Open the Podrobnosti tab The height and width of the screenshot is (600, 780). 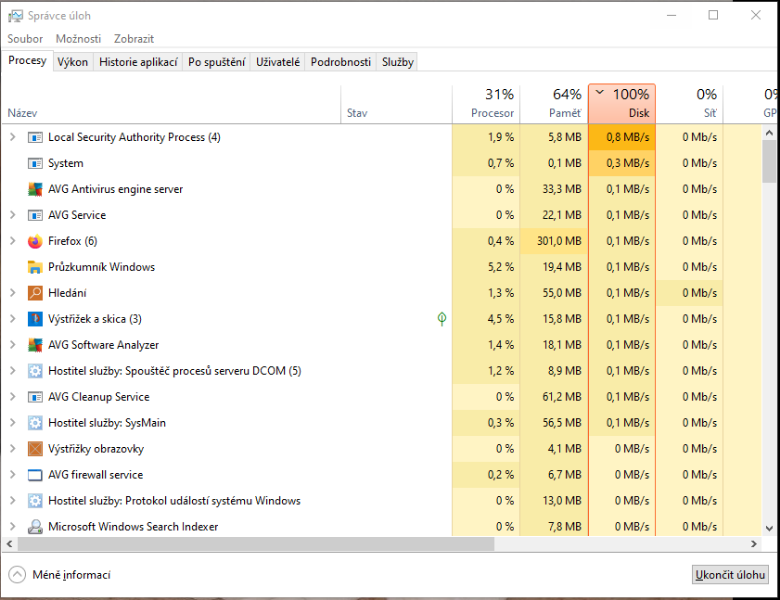click(341, 62)
